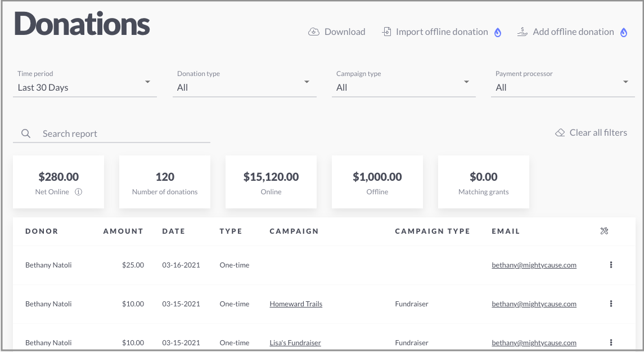The width and height of the screenshot is (644, 352).
Task: Open the Time period dropdown
Action: tap(85, 83)
